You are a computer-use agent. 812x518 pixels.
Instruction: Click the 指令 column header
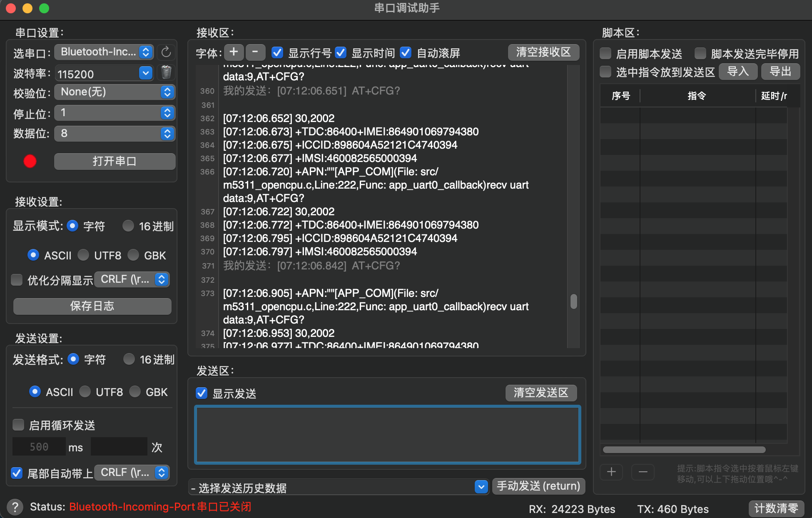[697, 96]
